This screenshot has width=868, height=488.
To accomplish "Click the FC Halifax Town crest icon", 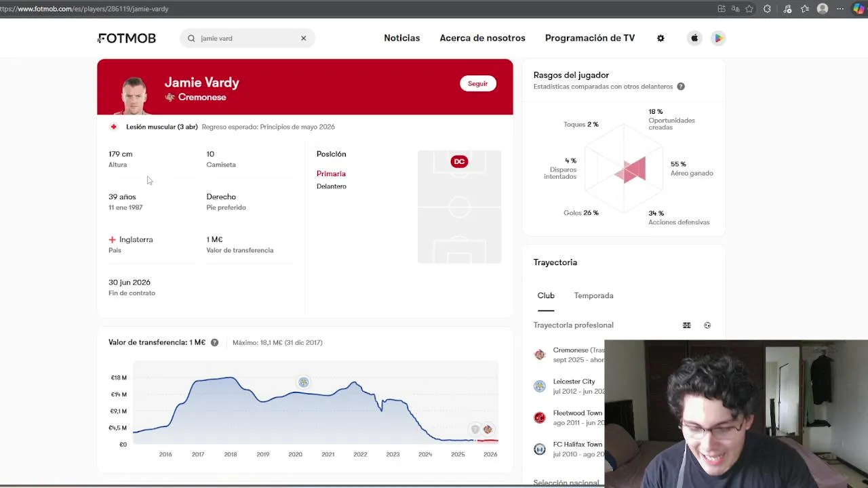I will click(x=540, y=449).
